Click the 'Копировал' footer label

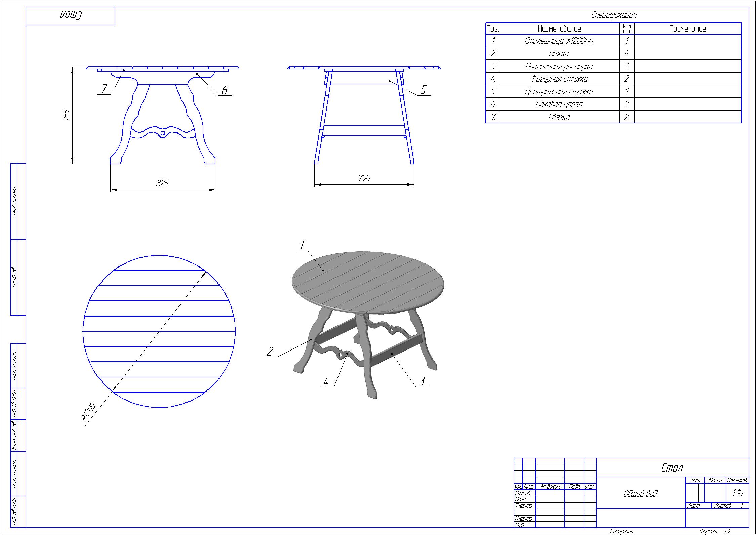tap(622, 531)
